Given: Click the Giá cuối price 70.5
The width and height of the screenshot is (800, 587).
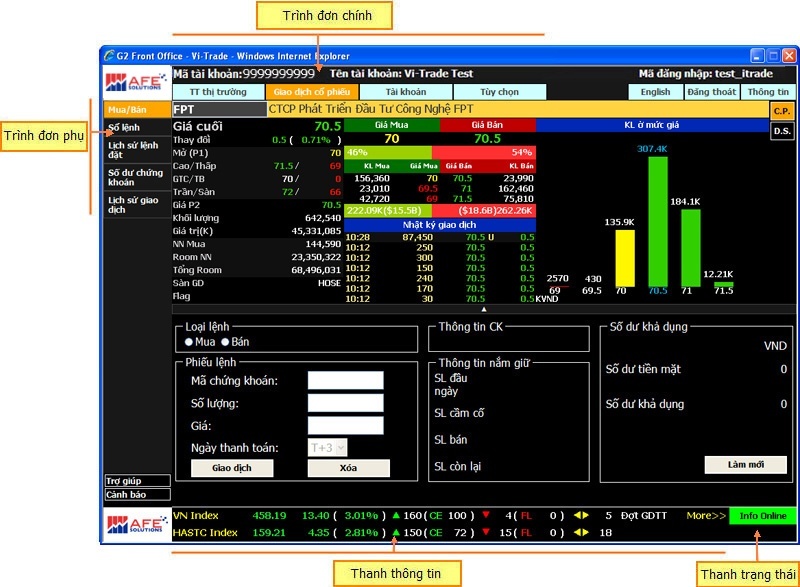Looking at the screenshot, I should (x=328, y=126).
